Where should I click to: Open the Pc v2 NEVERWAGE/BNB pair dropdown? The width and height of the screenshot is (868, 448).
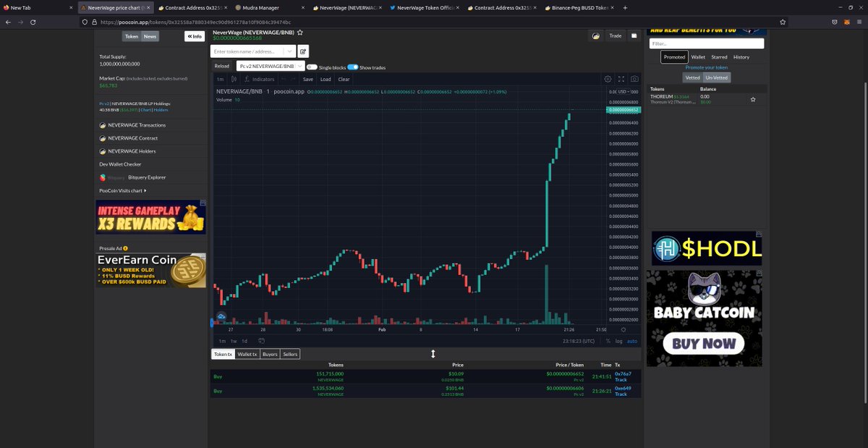tap(270, 66)
